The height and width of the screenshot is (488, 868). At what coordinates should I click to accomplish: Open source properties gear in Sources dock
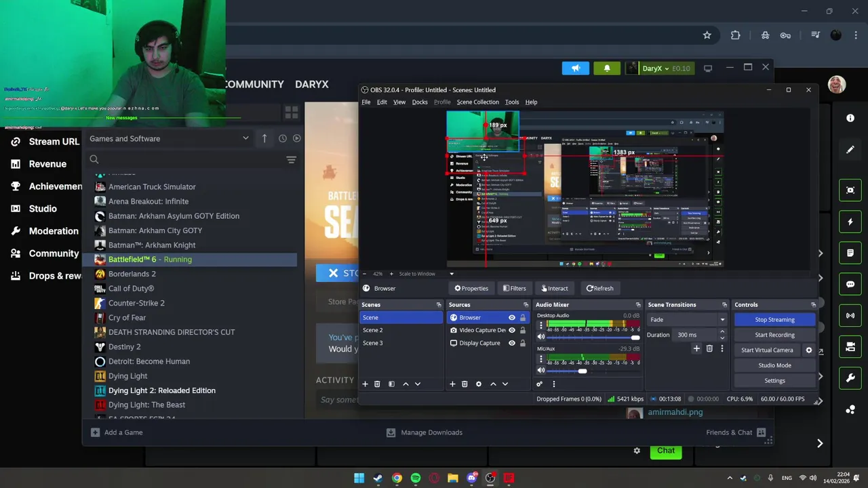(x=479, y=384)
